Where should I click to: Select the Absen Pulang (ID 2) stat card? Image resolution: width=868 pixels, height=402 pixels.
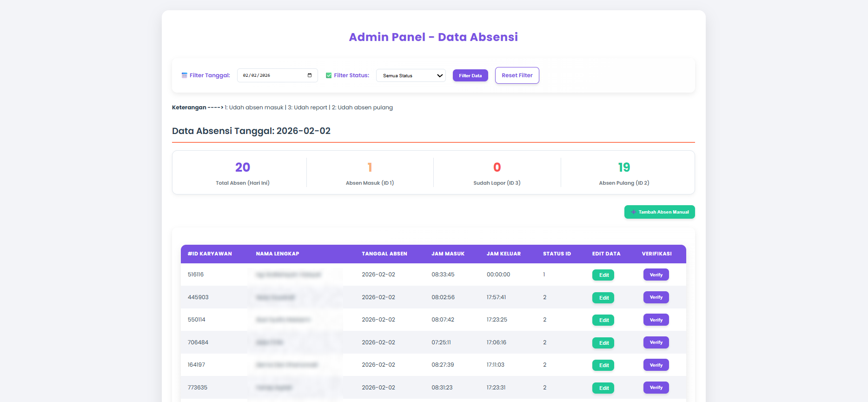[x=624, y=173]
